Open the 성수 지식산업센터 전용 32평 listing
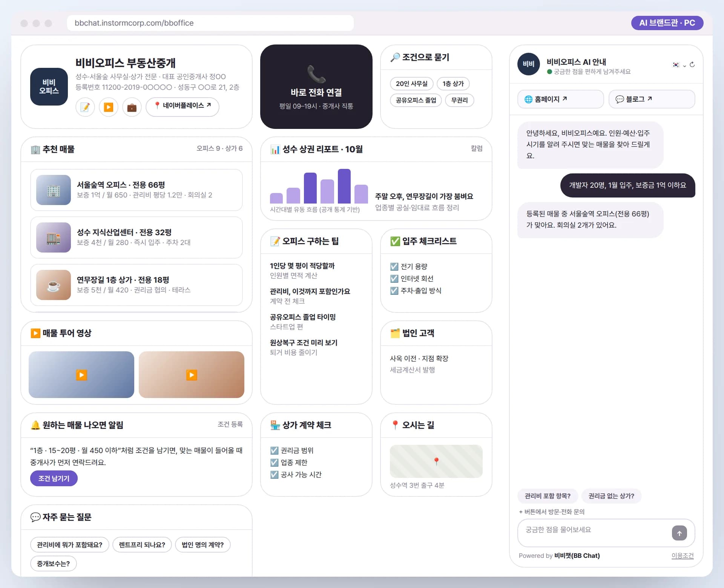The height and width of the screenshot is (588, 724). click(x=137, y=237)
